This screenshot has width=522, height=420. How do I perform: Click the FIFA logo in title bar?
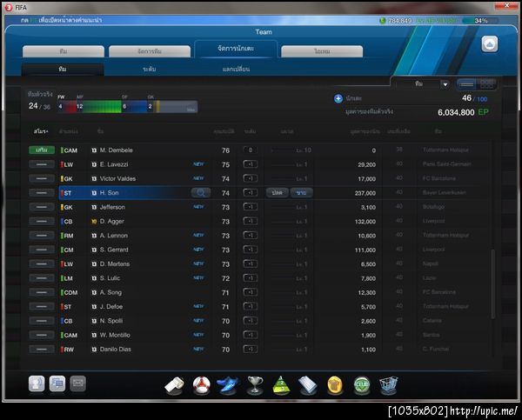point(9,7)
